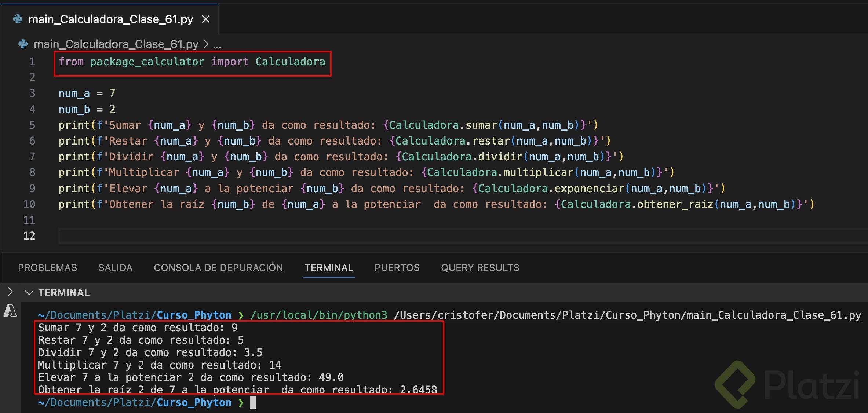Click the Python file icon in editor tab
Screen dimensions: 868x413
tap(17, 19)
